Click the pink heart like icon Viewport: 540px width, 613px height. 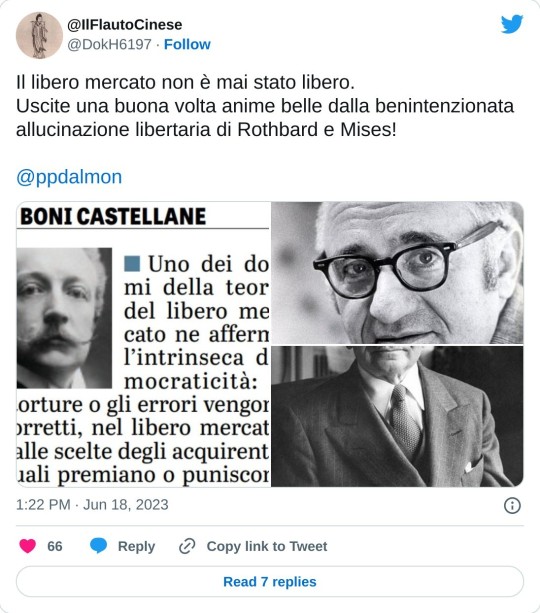pos(27,546)
